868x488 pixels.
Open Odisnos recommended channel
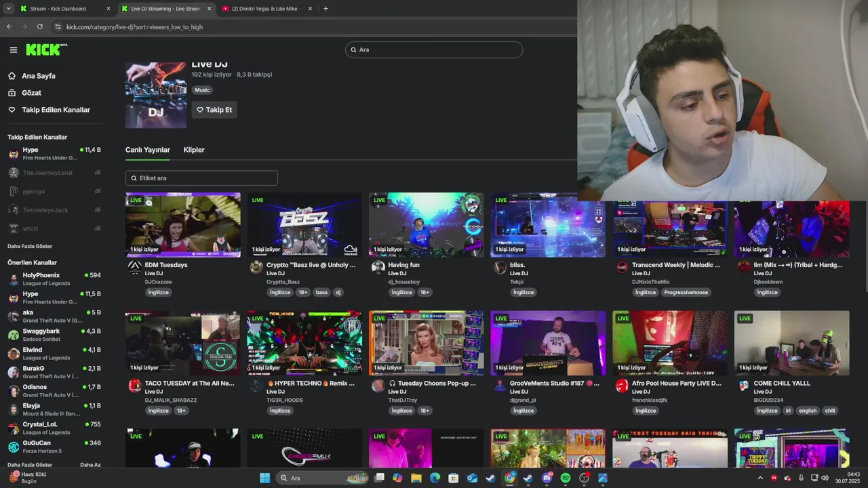point(54,390)
